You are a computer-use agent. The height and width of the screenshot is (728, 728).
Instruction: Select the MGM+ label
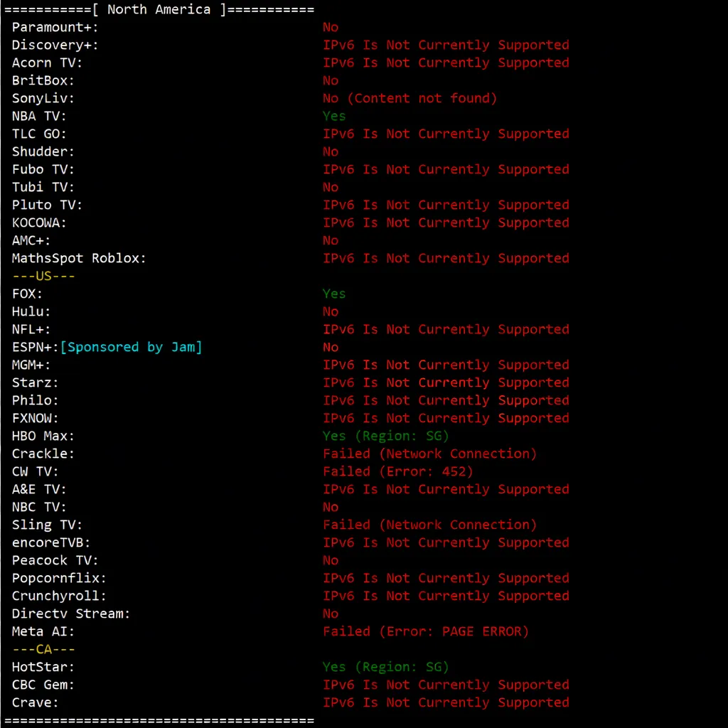point(31,365)
